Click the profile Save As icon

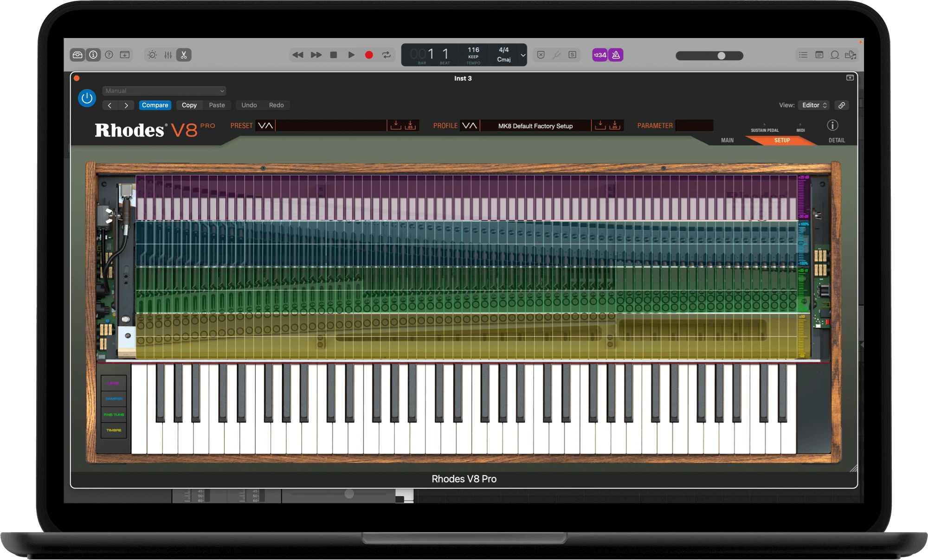(x=615, y=125)
